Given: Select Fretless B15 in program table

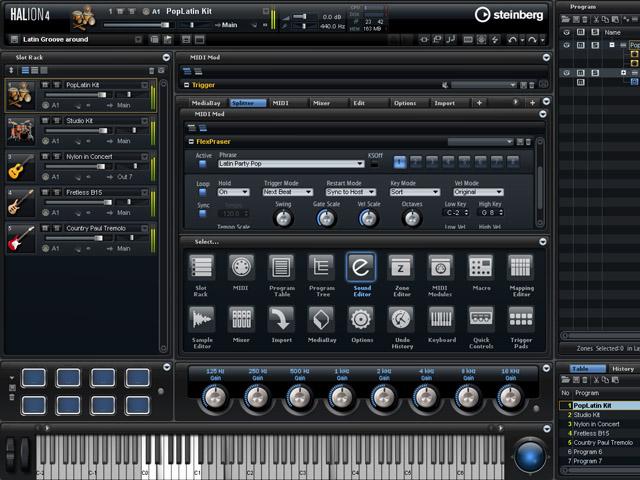Looking at the screenshot, I should click(591, 433).
